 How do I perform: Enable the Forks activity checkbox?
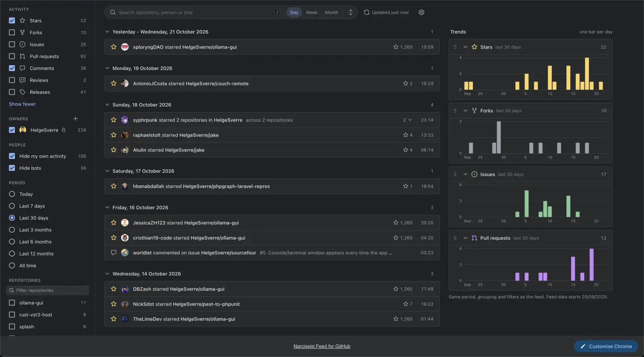tap(12, 33)
